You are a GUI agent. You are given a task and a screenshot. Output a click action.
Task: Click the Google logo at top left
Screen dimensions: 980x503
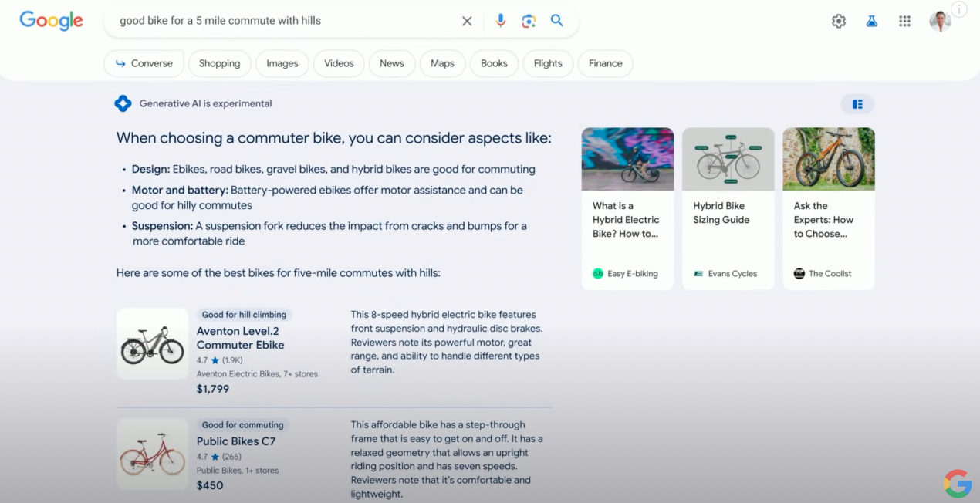51,21
